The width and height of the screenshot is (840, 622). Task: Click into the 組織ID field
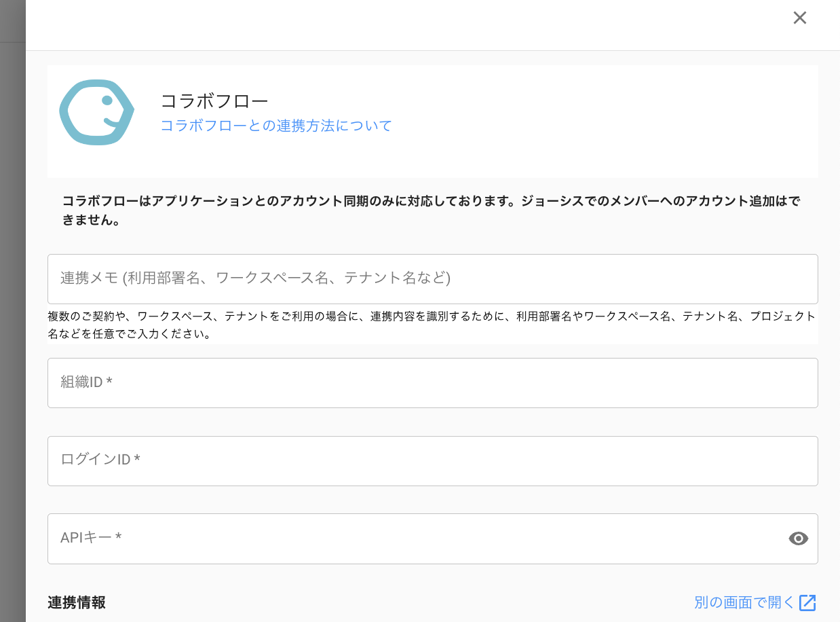pos(432,383)
